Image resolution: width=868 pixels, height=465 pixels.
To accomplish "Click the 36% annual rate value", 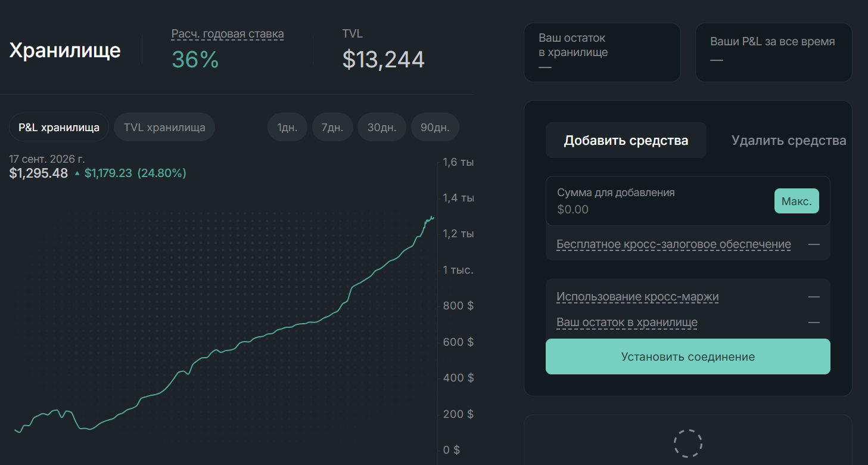I will click(x=195, y=60).
